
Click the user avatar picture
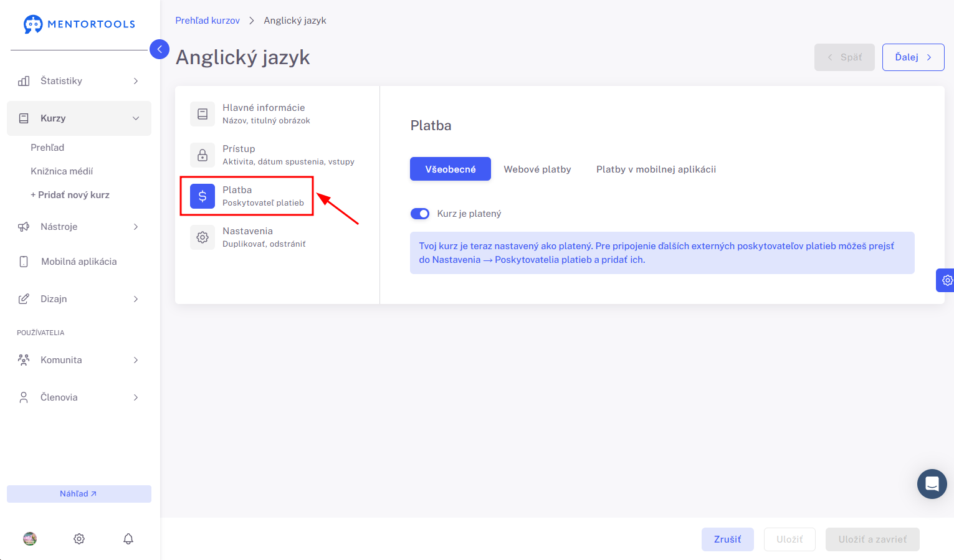(x=30, y=539)
